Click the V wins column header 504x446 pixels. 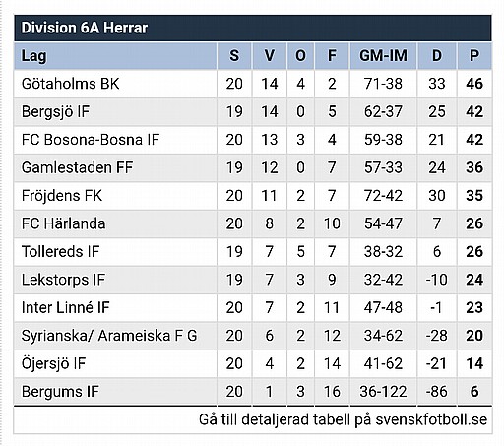point(270,56)
